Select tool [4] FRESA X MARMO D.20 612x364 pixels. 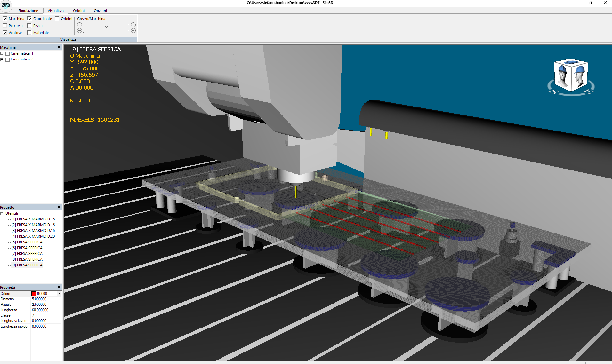click(33, 236)
